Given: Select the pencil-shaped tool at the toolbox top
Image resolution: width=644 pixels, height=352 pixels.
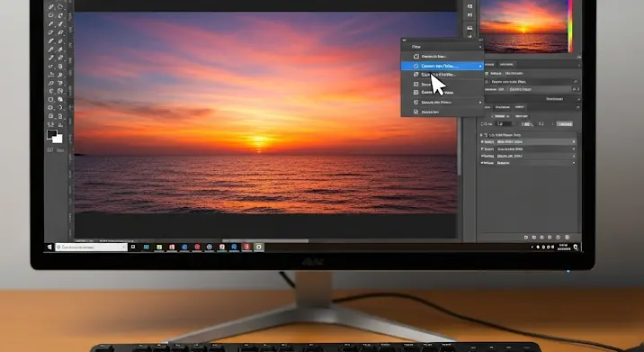Looking at the screenshot, I should tap(51, 6).
